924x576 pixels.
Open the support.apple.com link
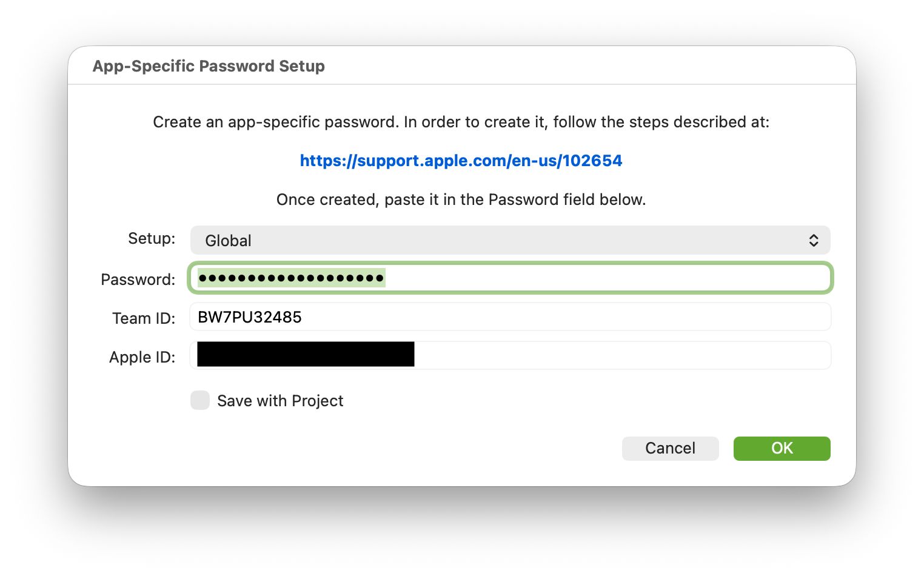point(461,161)
